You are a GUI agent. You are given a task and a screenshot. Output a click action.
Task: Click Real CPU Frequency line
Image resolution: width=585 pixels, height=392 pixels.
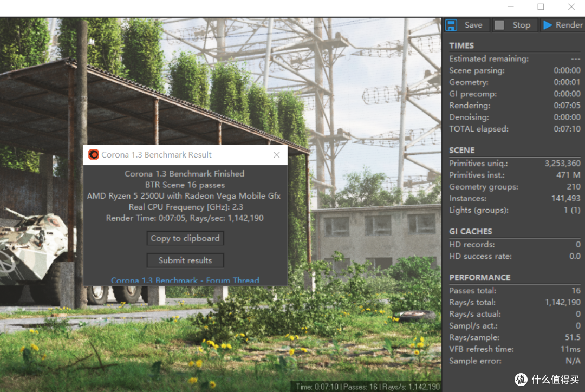click(x=186, y=207)
